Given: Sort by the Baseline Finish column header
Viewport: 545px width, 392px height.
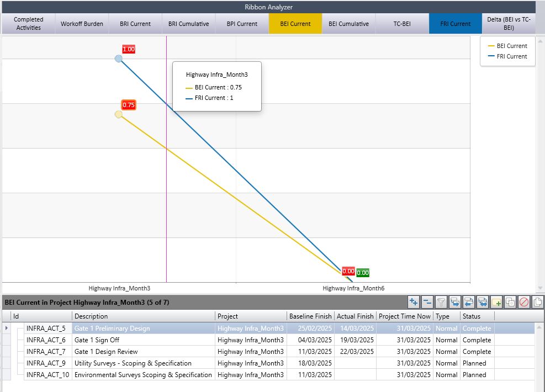Looking at the screenshot, I should [310, 316].
